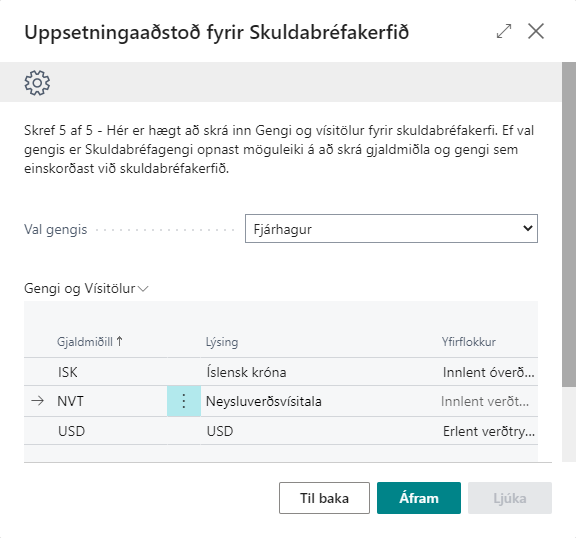Click the vertical scrollbar thumb
The image size is (576, 538).
569,224
